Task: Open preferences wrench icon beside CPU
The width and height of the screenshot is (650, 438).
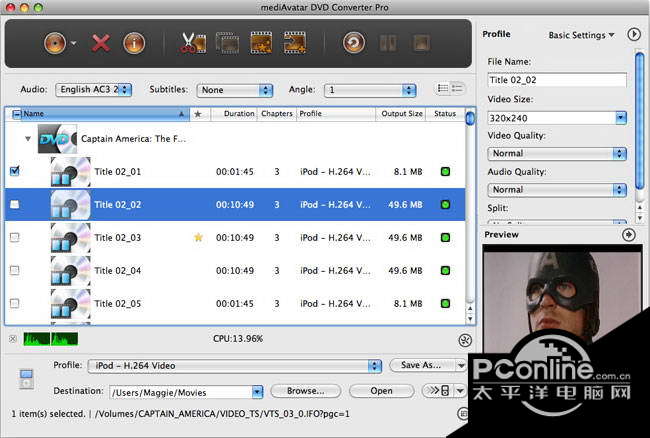Action: pyautogui.click(x=465, y=340)
